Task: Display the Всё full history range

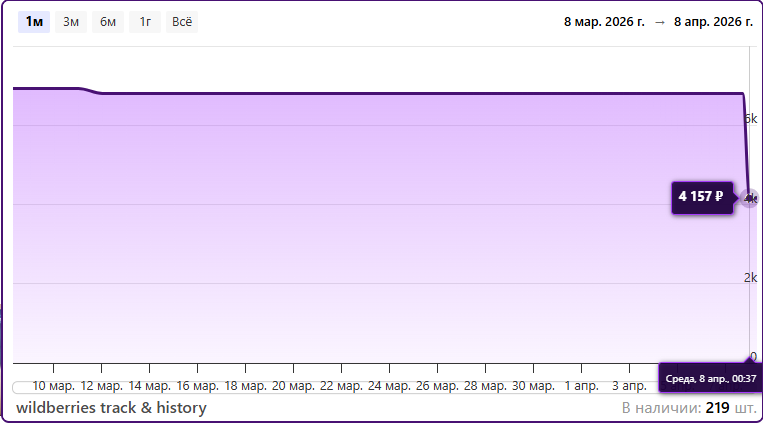Action: (182, 22)
